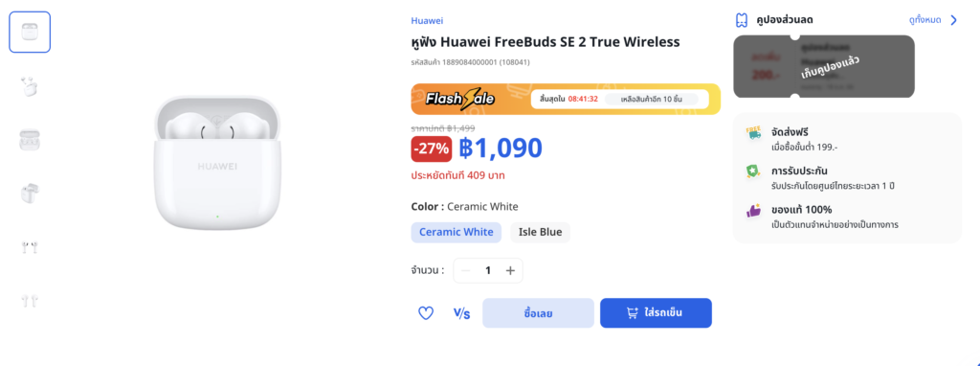Click the free delivery truck icon
Viewport: 980px width, 366px height.
pyautogui.click(x=754, y=133)
